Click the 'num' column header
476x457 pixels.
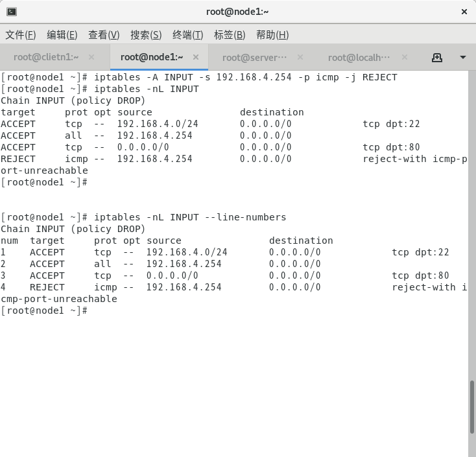tap(10, 240)
